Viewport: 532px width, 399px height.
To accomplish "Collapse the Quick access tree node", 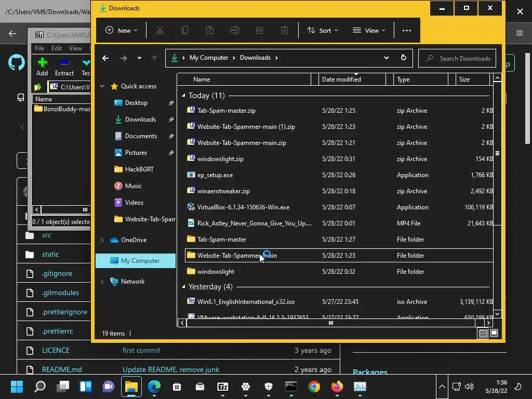I will coord(102,86).
